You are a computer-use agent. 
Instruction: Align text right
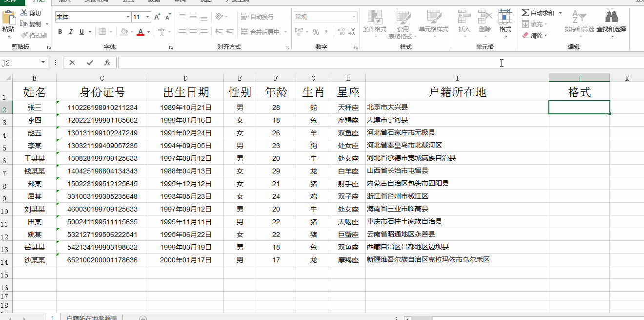point(204,32)
